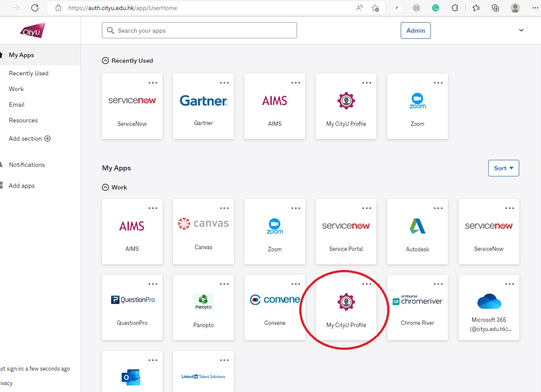The image size is (541, 392).
Task: Open browser Collections icon
Action: [x=495, y=8]
